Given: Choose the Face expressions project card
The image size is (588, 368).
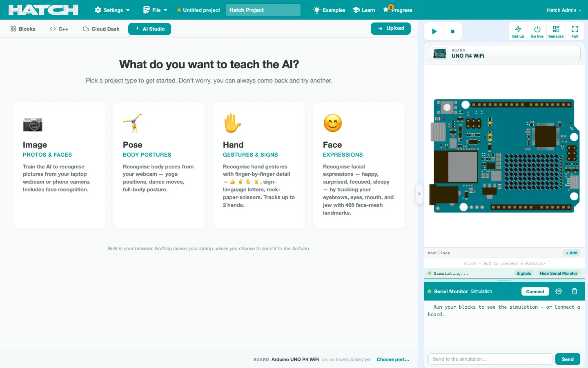Looking at the screenshot, I should click(359, 165).
